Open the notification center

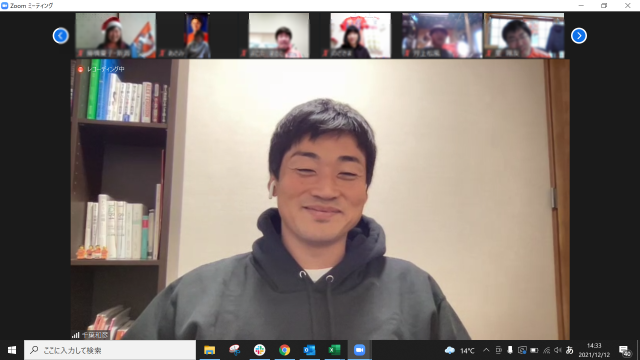[624, 350]
